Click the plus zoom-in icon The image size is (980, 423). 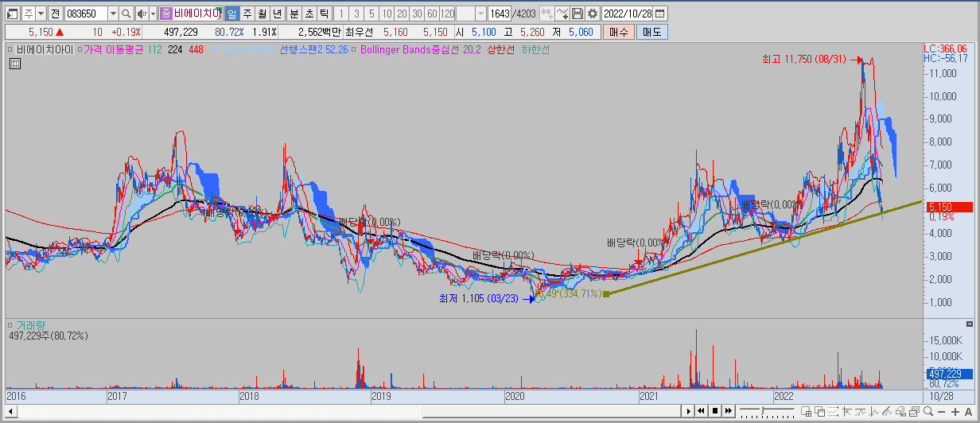(x=954, y=411)
